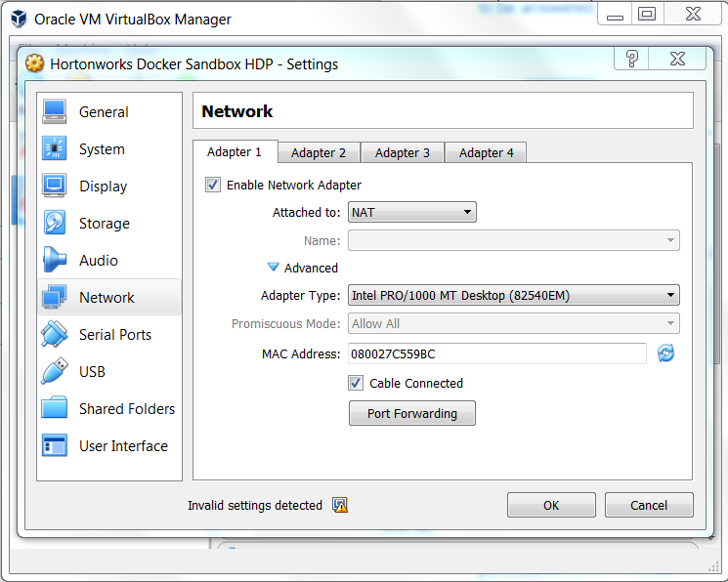Screen dimensions: 728x582
Task: Click the Advanced label text
Action: click(x=311, y=268)
